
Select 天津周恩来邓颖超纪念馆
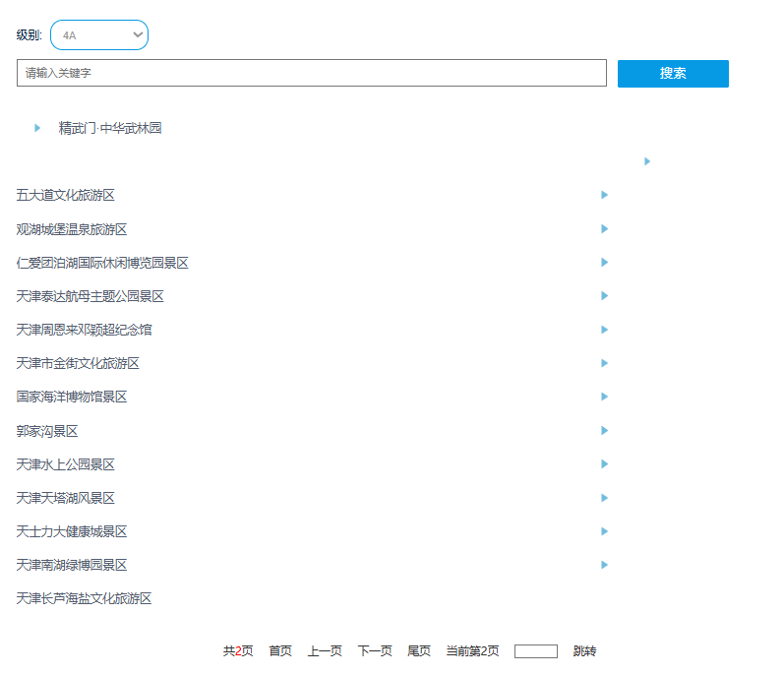[x=84, y=330]
